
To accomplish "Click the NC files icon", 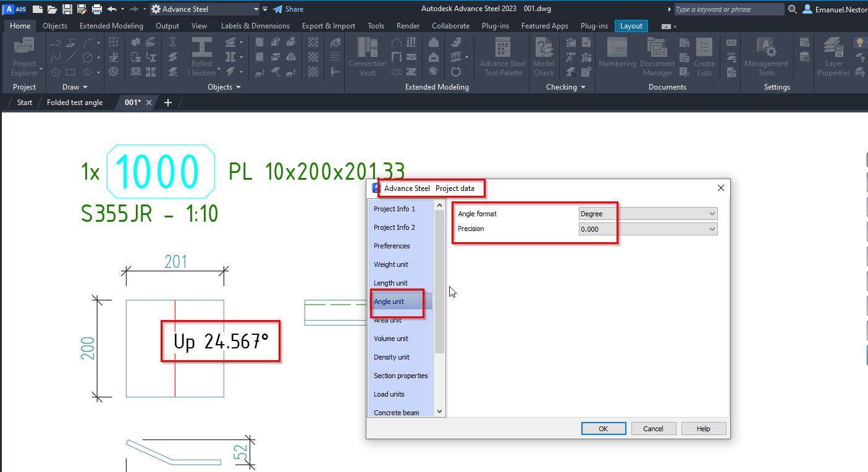I will pyautogui.click(x=731, y=43).
